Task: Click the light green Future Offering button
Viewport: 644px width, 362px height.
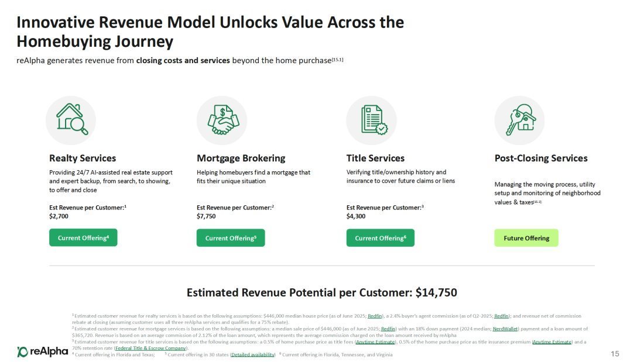Action: (526, 238)
